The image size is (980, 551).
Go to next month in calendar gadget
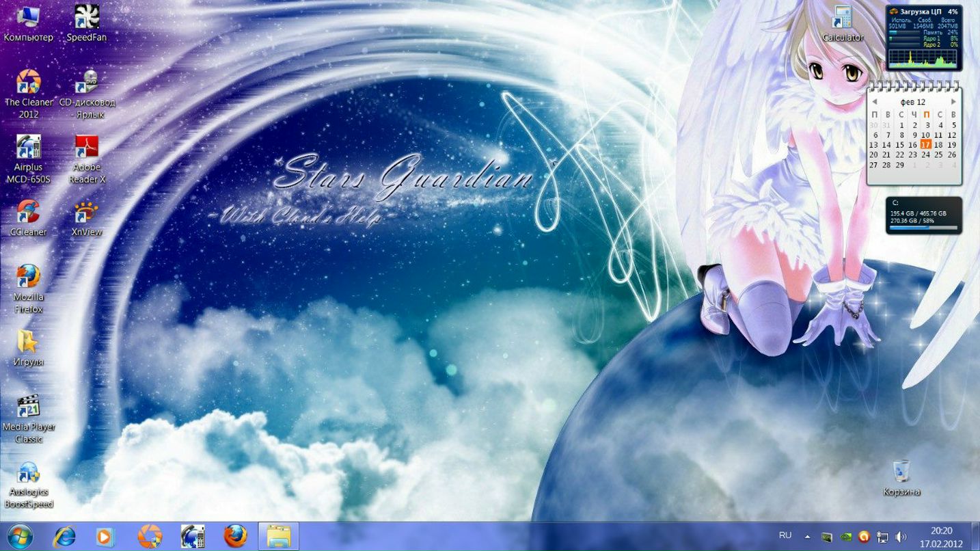pyautogui.click(x=953, y=102)
